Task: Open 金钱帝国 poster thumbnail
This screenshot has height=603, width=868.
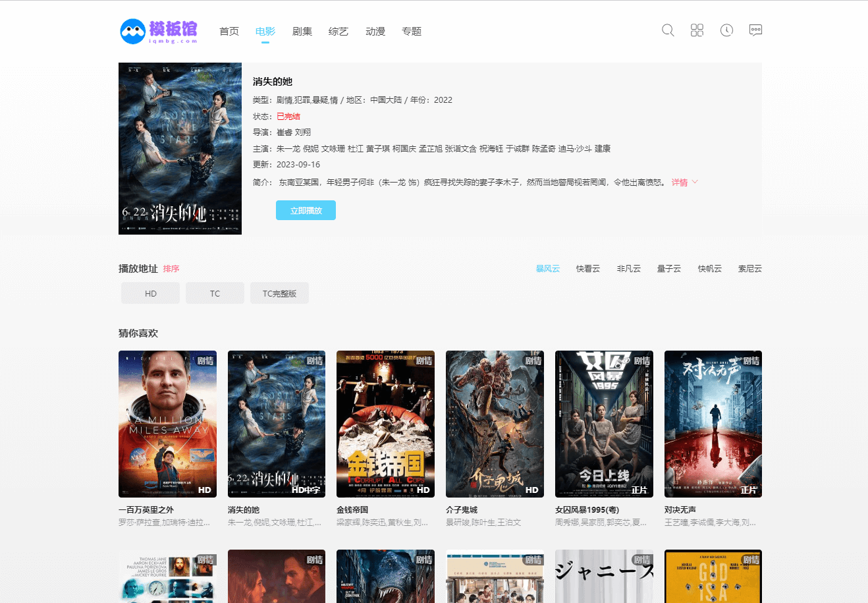Action: point(385,424)
